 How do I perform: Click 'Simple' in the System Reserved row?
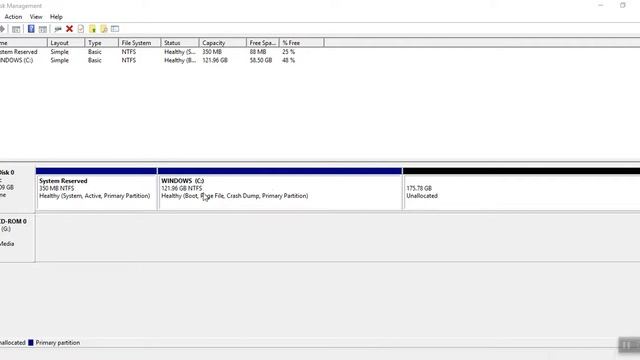(x=60, y=52)
